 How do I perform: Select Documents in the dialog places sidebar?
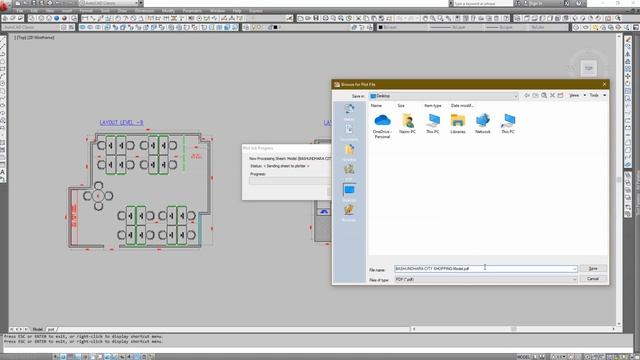click(x=349, y=132)
